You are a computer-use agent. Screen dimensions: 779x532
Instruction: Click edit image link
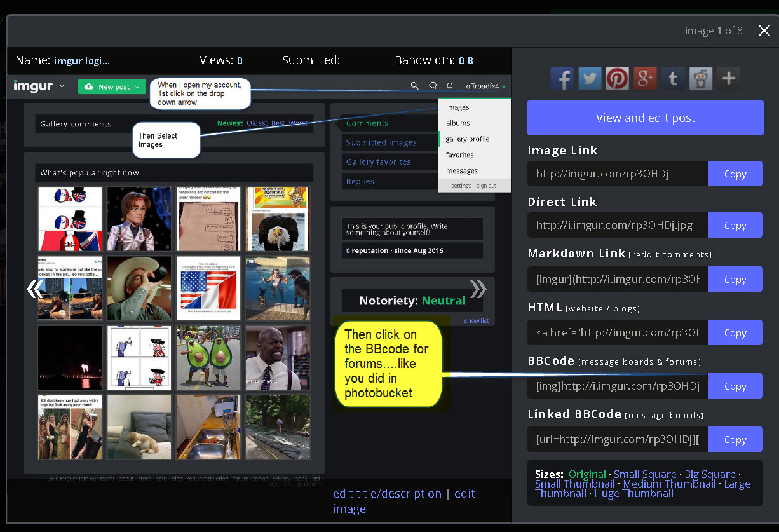(x=404, y=501)
